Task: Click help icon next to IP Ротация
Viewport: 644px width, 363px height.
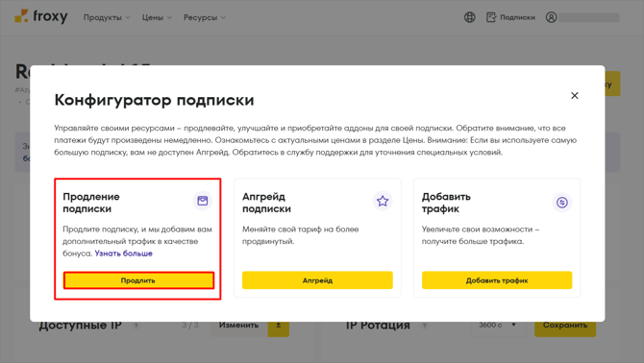Action: (424, 326)
